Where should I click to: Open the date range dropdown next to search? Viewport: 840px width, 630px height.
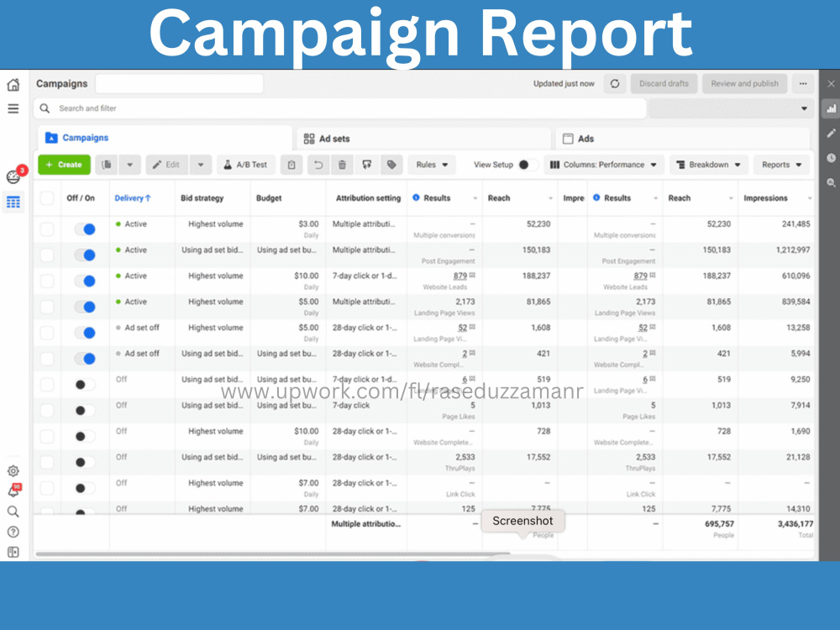731,108
